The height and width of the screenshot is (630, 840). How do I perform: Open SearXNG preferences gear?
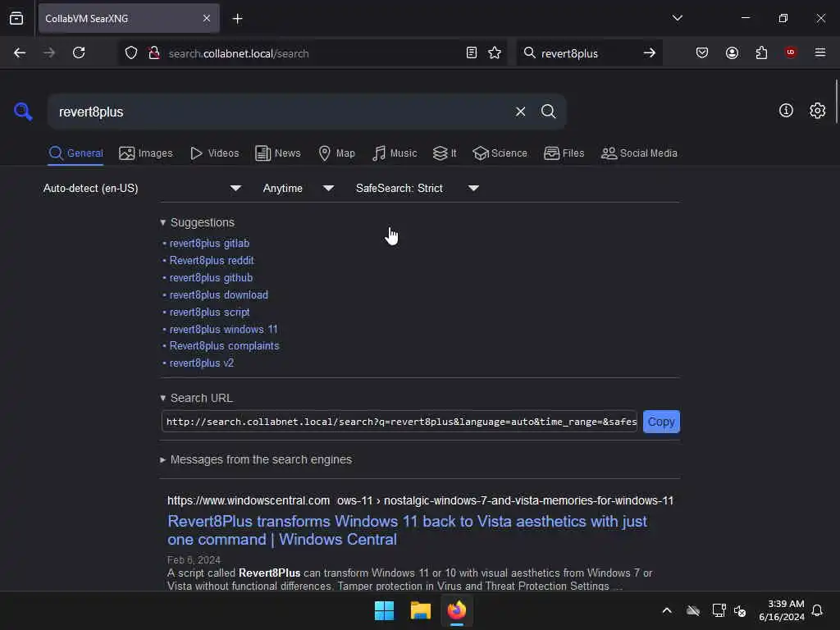(817, 111)
